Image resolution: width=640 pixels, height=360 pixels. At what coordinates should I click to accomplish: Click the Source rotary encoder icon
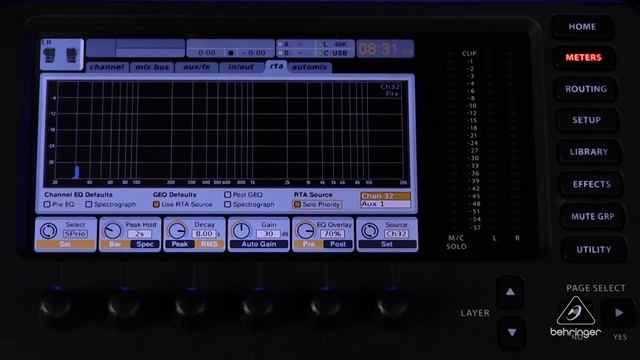[370, 231]
